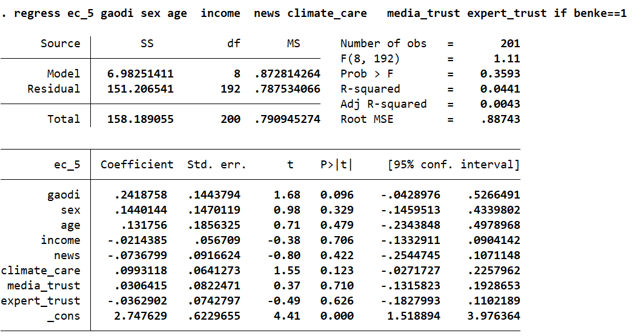This screenshot has width=644, height=336.
Task: Click the Prob > F value 0.3593
Action: (500, 74)
